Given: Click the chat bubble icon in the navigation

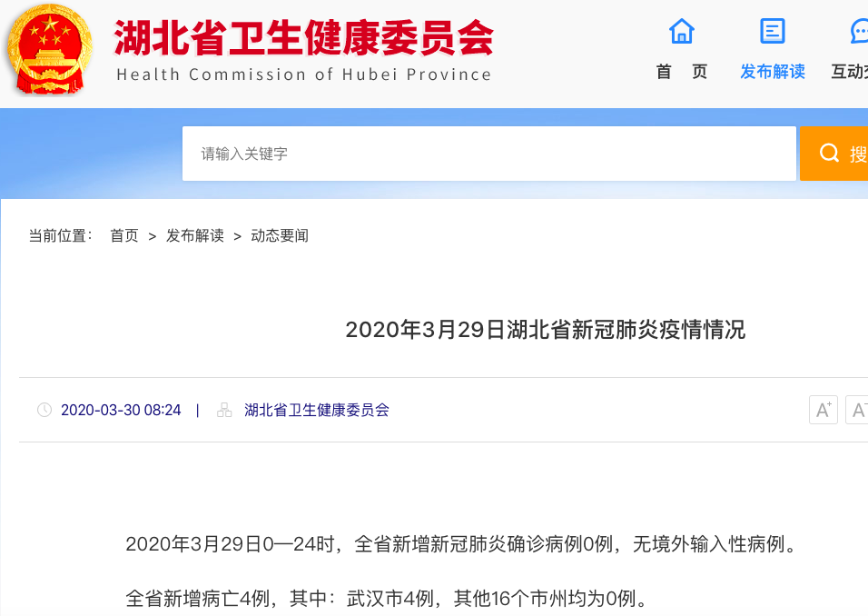Looking at the screenshot, I should click(x=859, y=32).
